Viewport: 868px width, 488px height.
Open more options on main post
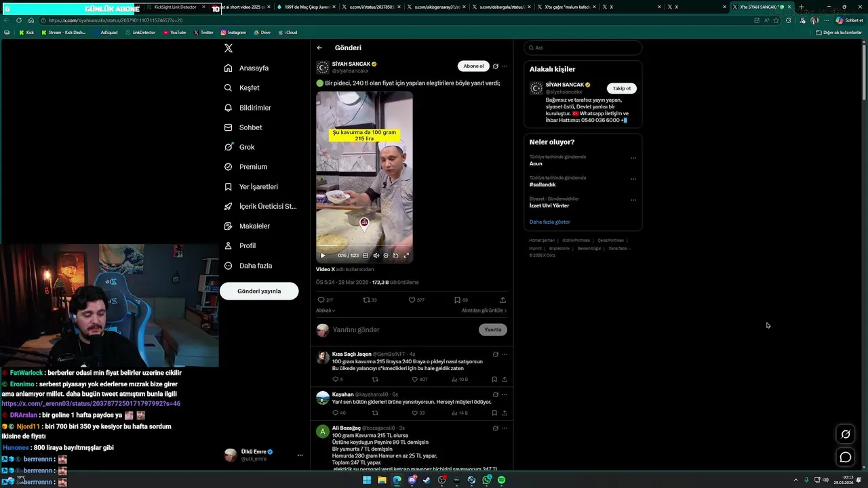coord(505,66)
